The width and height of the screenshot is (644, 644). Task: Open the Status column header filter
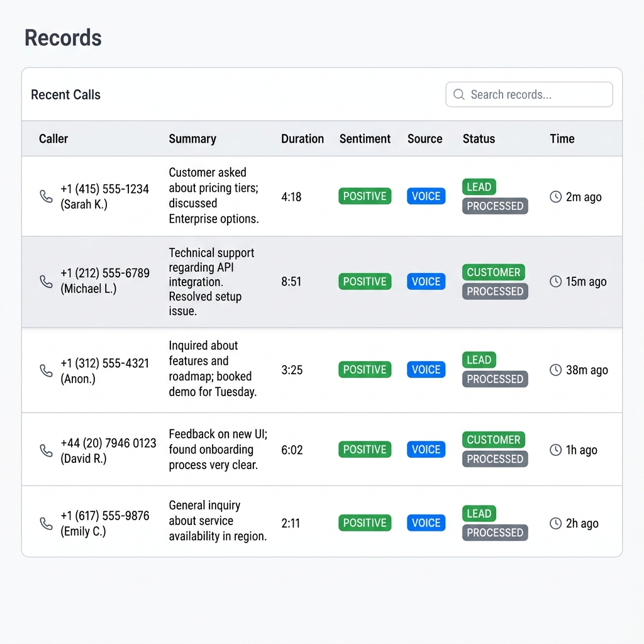(479, 139)
